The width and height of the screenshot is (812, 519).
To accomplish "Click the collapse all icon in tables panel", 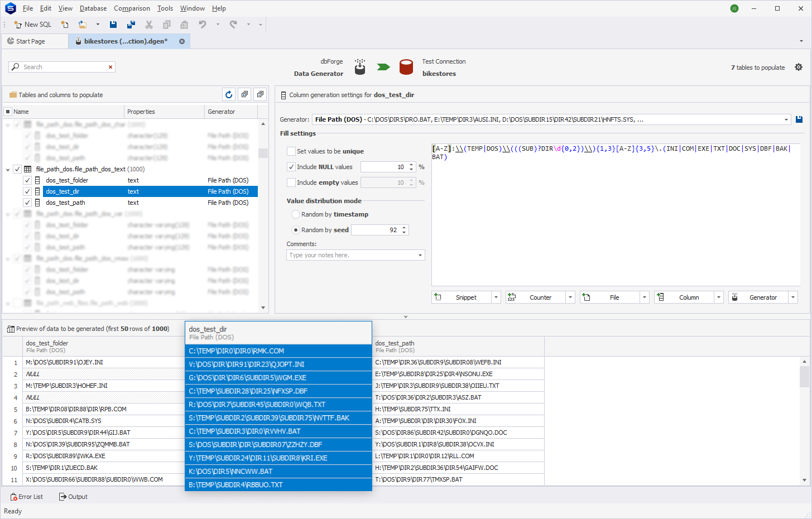I will (x=260, y=95).
